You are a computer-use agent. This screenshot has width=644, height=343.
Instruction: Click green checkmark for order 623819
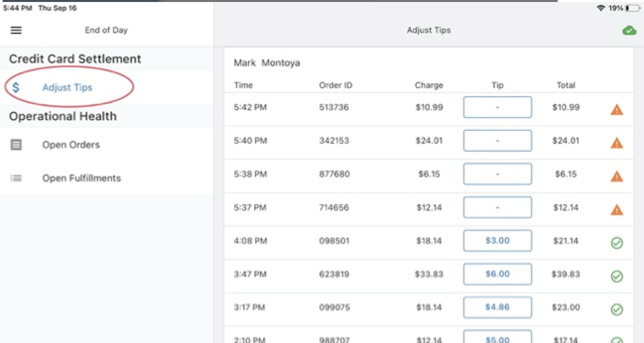tap(617, 276)
